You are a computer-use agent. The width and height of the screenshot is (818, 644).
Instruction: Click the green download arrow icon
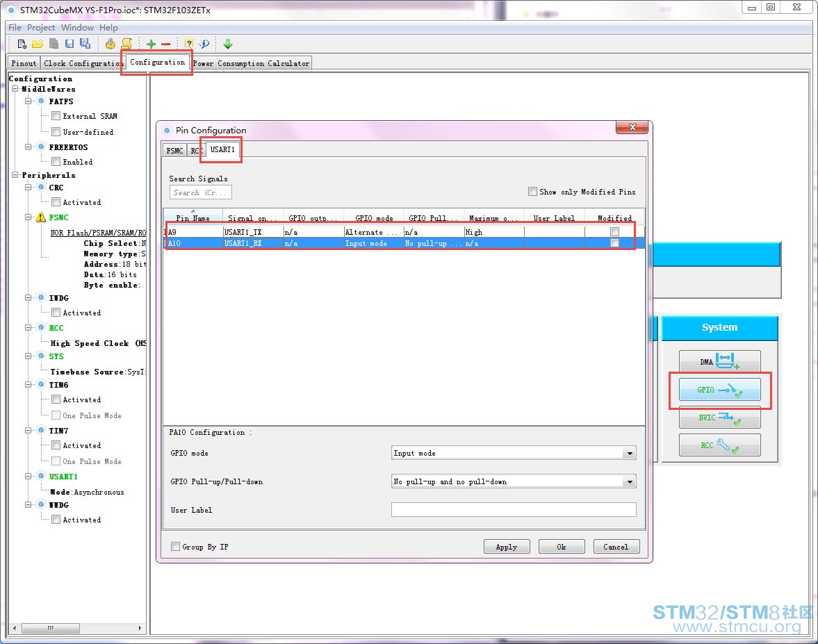click(x=228, y=44)
